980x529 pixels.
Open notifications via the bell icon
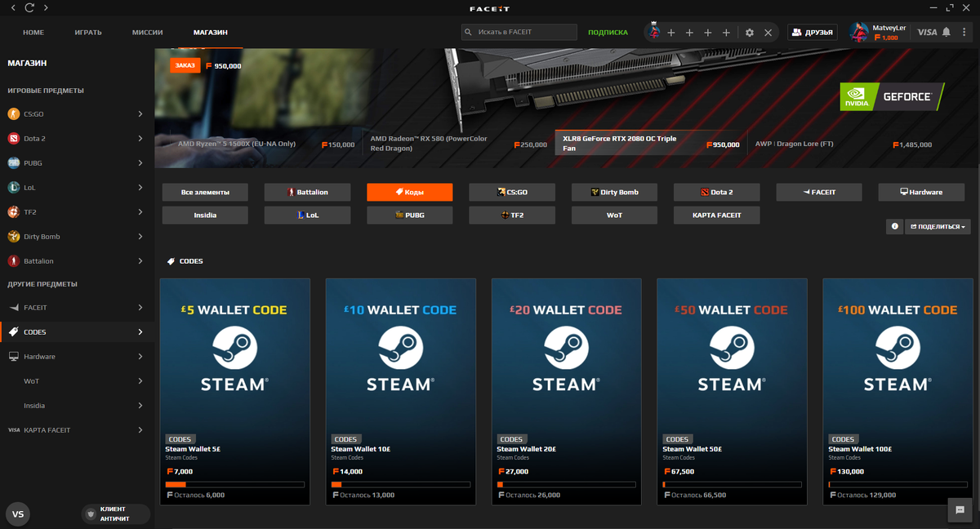(x=946, y=32)
